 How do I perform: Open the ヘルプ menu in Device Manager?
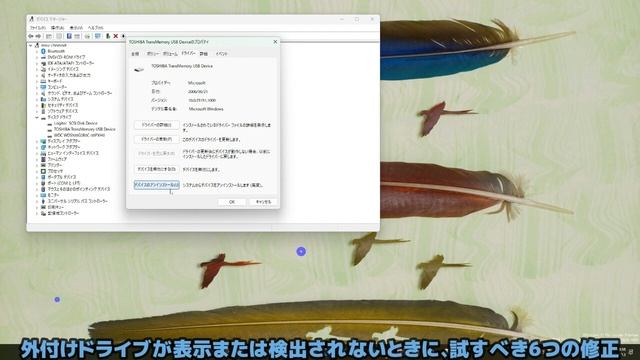click(96, 28)
